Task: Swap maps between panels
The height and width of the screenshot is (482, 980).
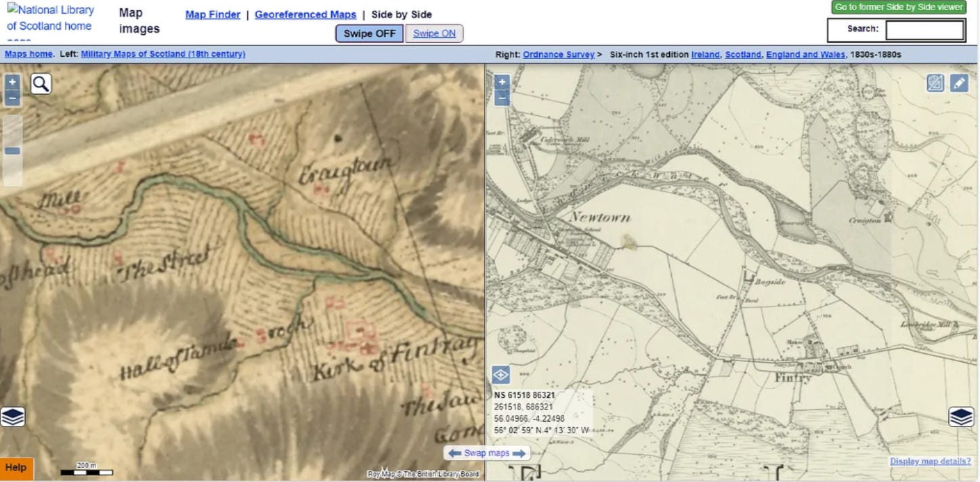Action: [487, 453]
